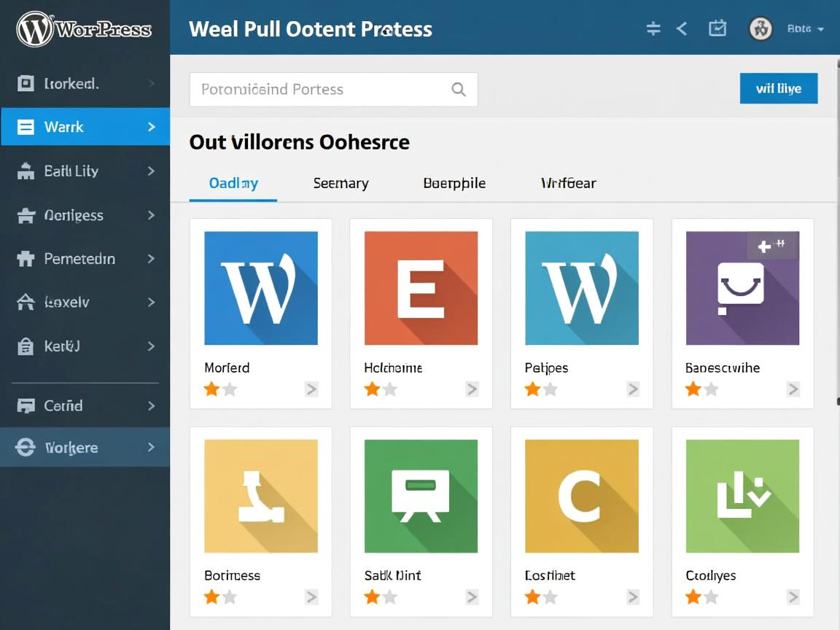
Task: Expand the Oeniigess sidebar submenu chevron
Action: (151, 215)
